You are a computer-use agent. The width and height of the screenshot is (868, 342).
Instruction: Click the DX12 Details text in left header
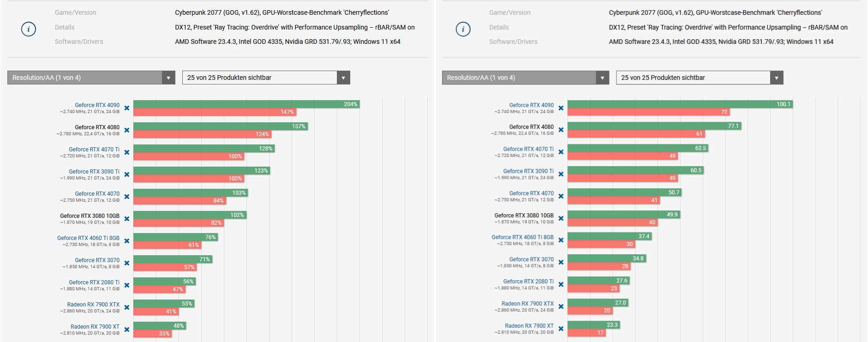(295, 27)
